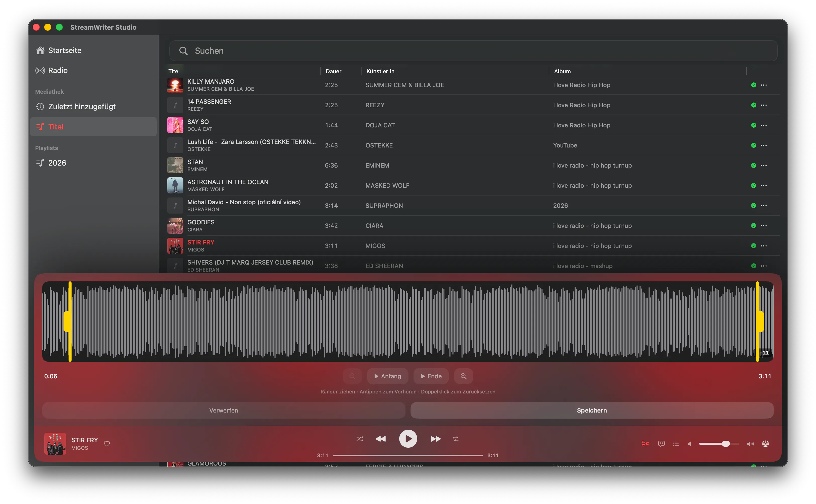Open more options for Michal David track
This screenshot has height=504, width=816.
click(764, 206)
